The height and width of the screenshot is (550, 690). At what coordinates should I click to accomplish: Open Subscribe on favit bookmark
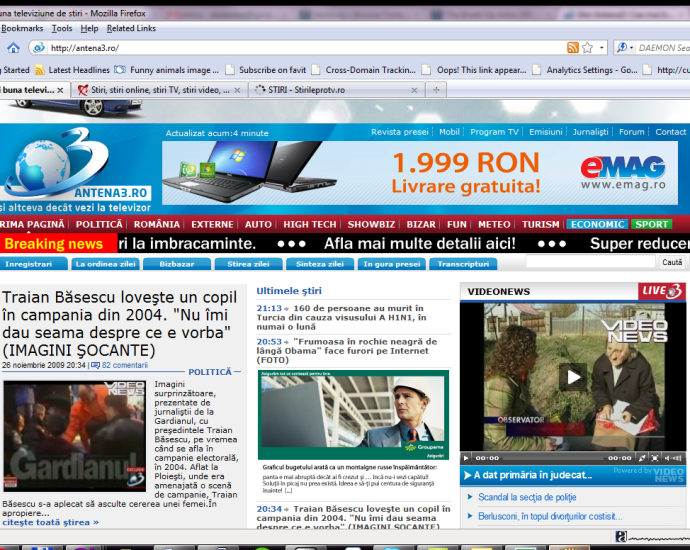266,70
